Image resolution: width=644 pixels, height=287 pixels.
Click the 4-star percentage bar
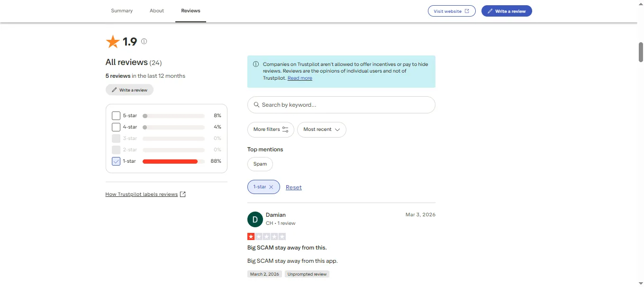(x=173, y=127)
